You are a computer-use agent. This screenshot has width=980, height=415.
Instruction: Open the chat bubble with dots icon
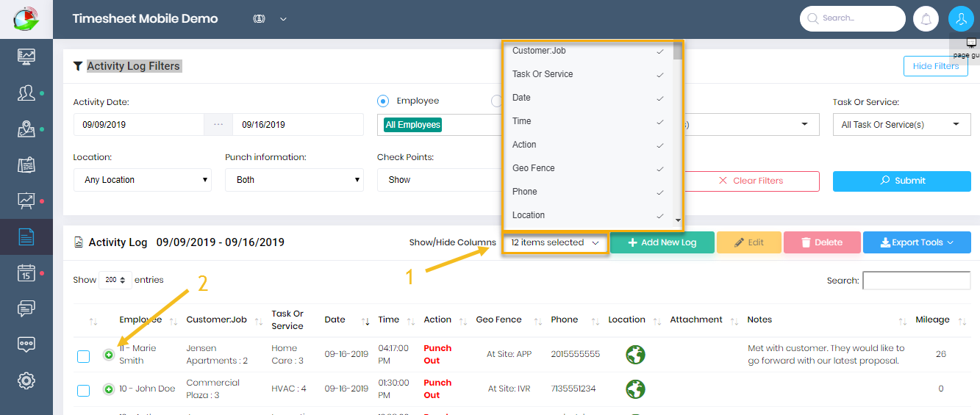click(26, 344)
